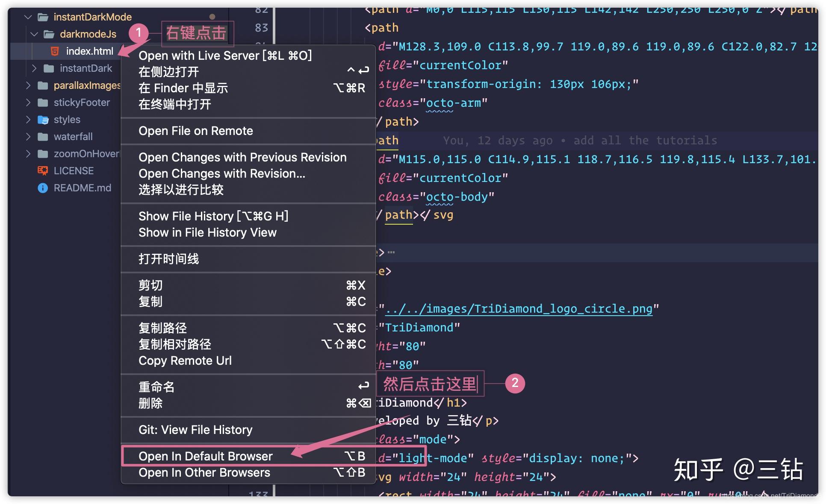Click the zoomOnHover folder icon
This screenshot has height=504, width=826.
pos(43,153)
